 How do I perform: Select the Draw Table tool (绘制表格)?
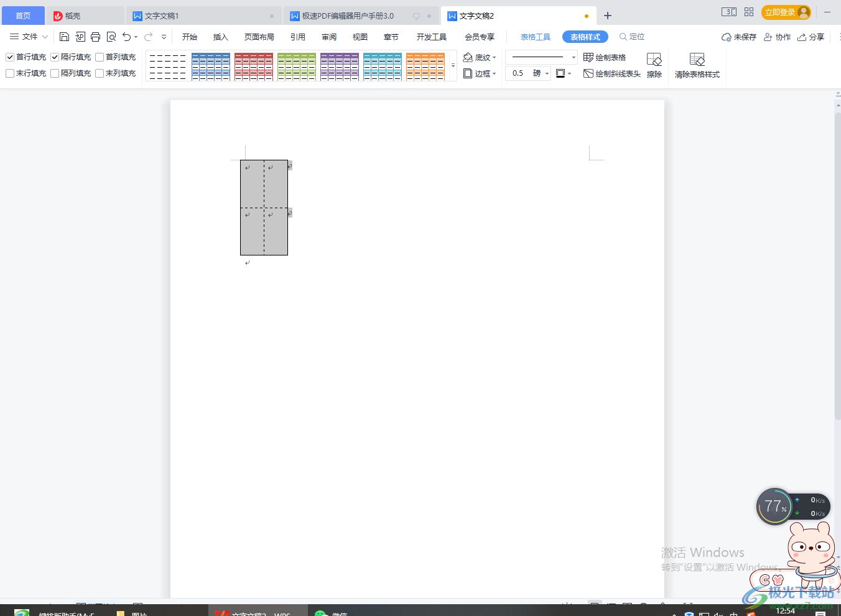coord(605,57)
